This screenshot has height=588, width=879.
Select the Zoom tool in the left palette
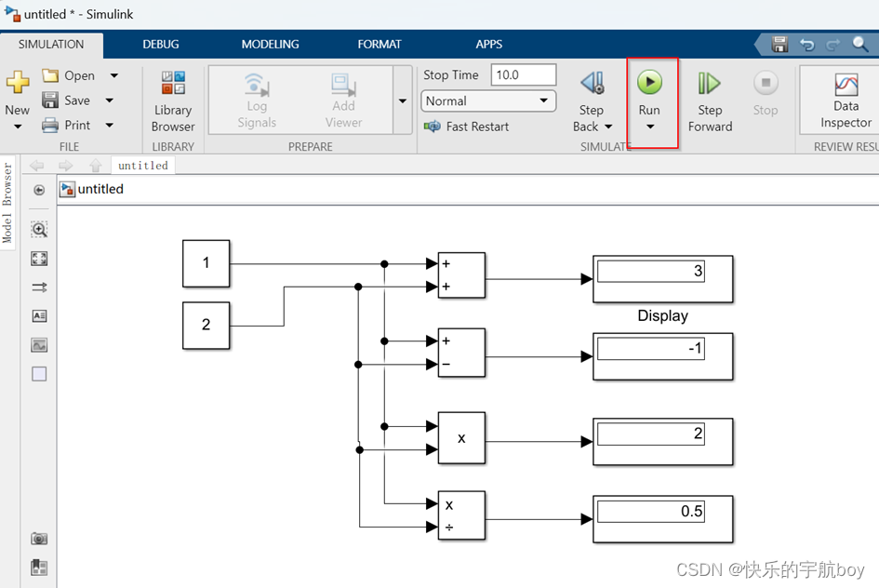(38, 229)
